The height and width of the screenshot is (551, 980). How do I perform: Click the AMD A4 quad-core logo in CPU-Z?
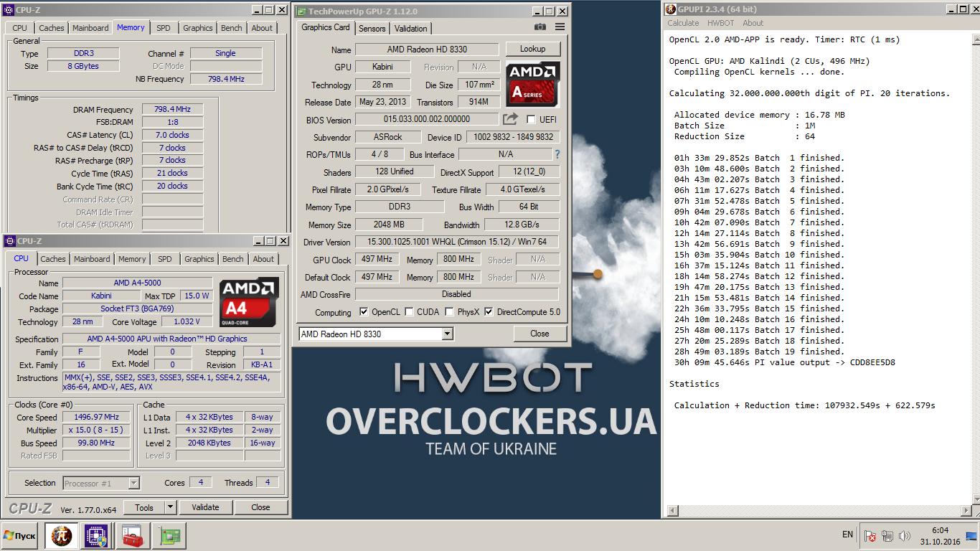coord(249,302)
